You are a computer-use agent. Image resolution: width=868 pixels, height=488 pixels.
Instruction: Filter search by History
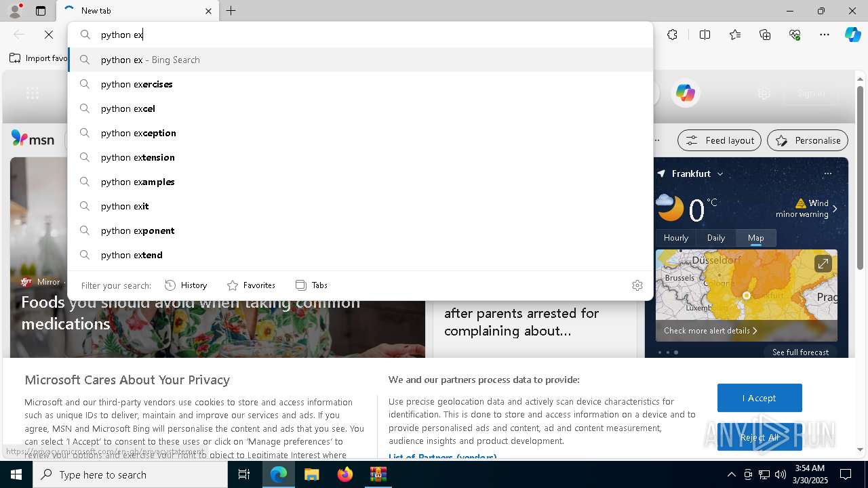[x=186, y=285]
